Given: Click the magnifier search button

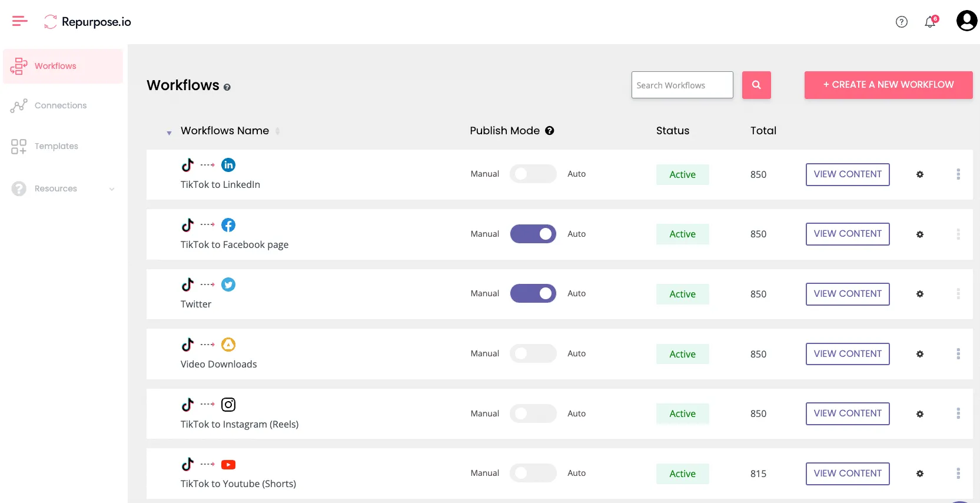Looking at the screenshot, I should pyautogui.click(x=756, y=85).
